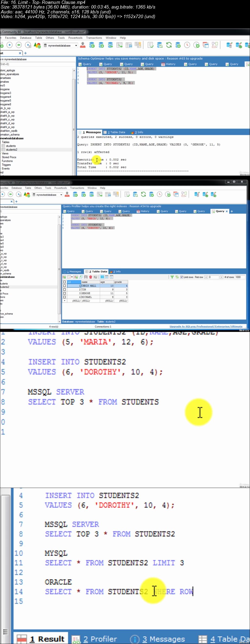Click the id column header in data grid
Screen dimensions: 250x644
pos(74,282)
